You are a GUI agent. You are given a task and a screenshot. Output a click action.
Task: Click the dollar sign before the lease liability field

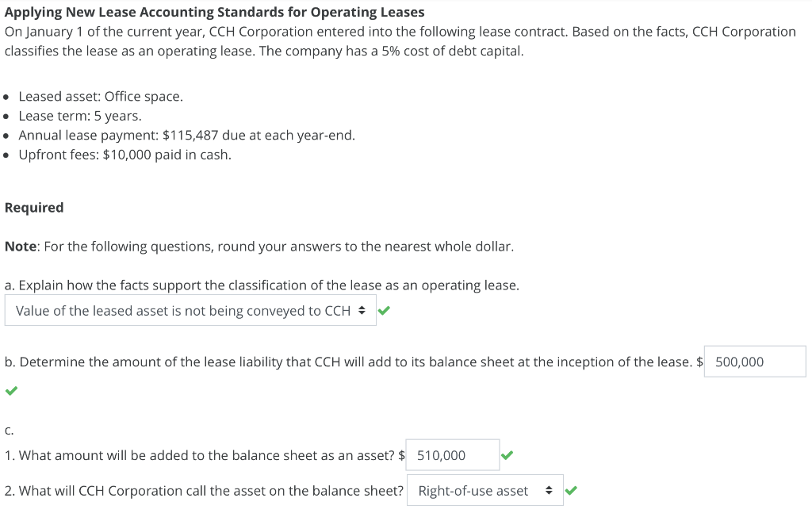pyautogui.click(x=697, y=362)
